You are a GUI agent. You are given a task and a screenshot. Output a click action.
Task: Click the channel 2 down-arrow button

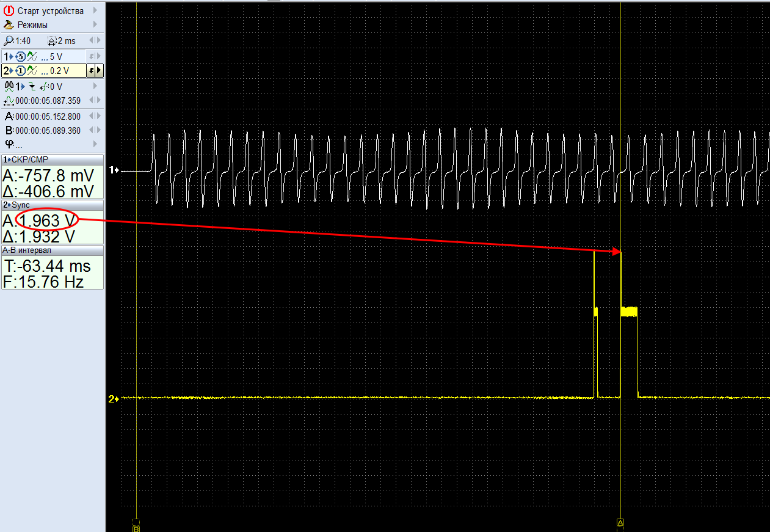pos(90,71)
